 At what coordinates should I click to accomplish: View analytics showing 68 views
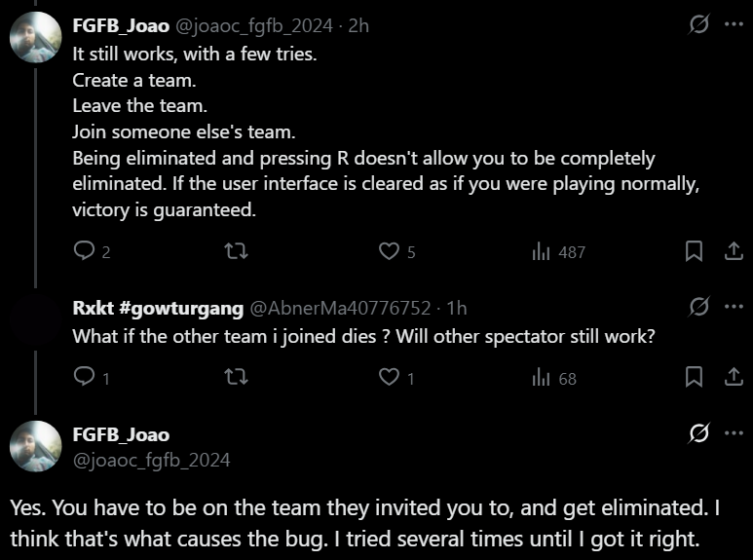click(553, 377)
